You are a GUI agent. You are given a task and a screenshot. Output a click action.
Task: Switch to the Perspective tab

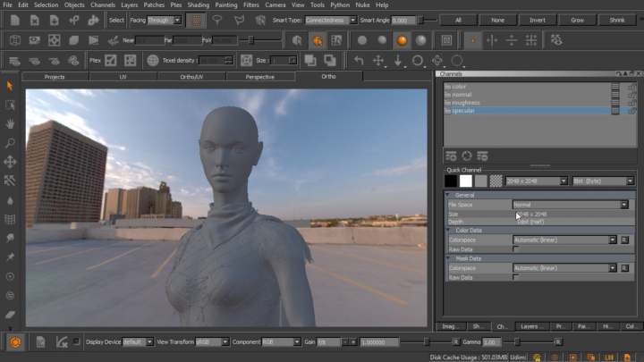tap(259, 77)
